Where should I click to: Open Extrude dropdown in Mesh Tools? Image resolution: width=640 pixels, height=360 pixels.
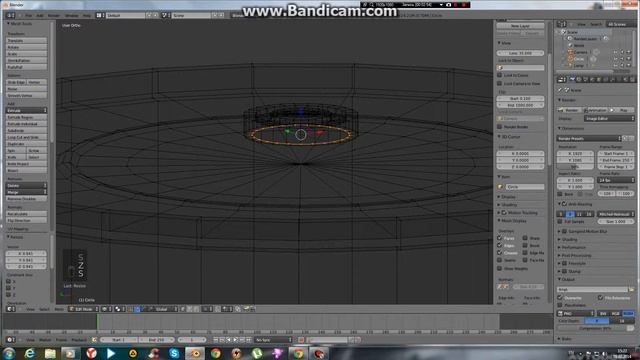[26, 110]
